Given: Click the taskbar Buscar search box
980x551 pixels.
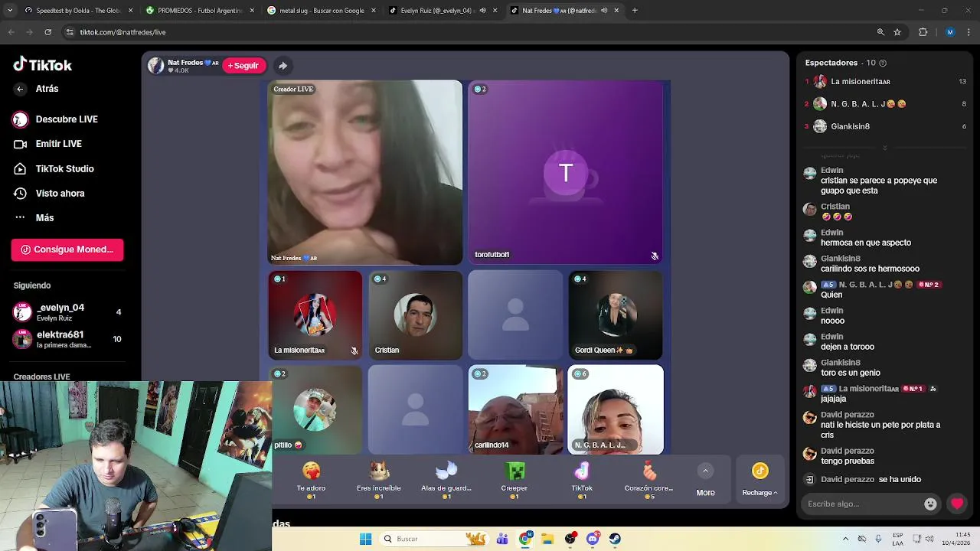Looking at the screenshot, I should 434,539.
